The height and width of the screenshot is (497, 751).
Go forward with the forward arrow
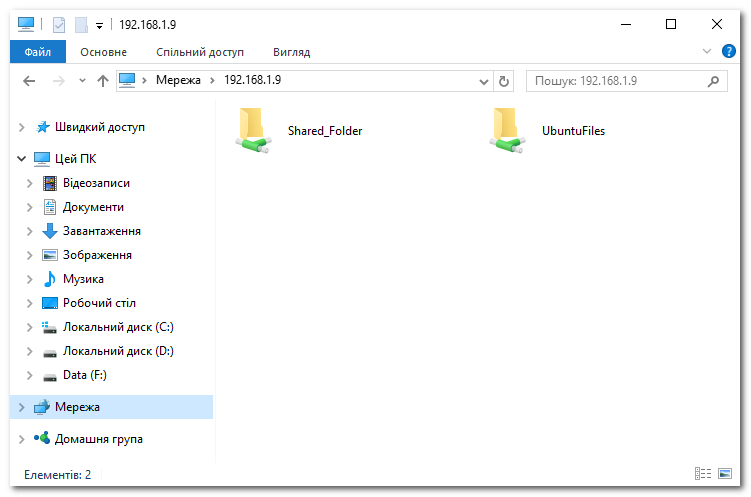pos(58,81)
